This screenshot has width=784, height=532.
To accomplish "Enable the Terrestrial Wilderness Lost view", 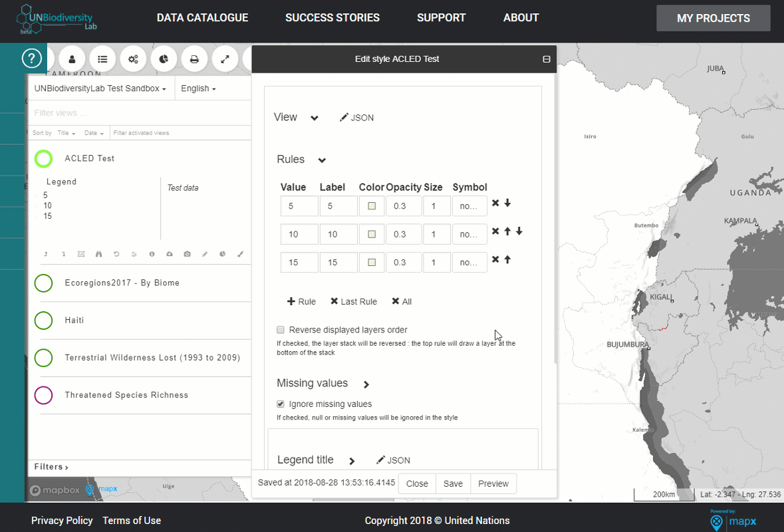I will point(43,358).
